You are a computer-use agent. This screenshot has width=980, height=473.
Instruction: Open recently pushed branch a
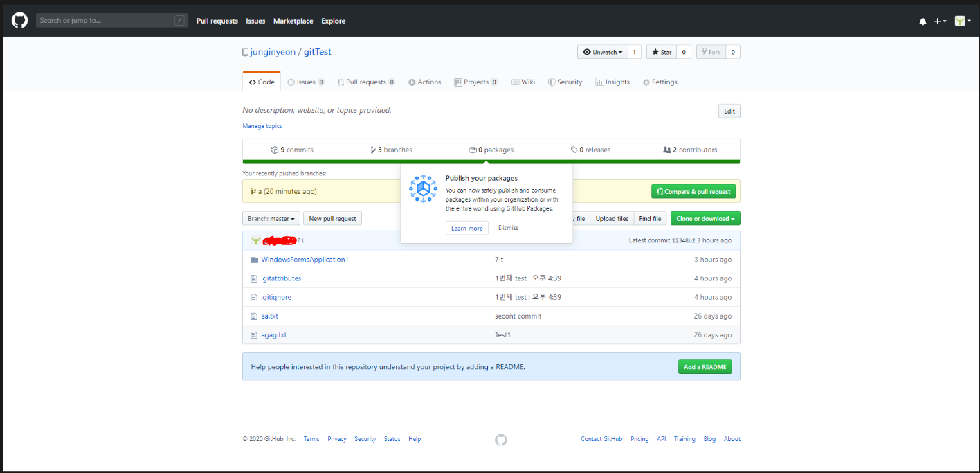260,192
